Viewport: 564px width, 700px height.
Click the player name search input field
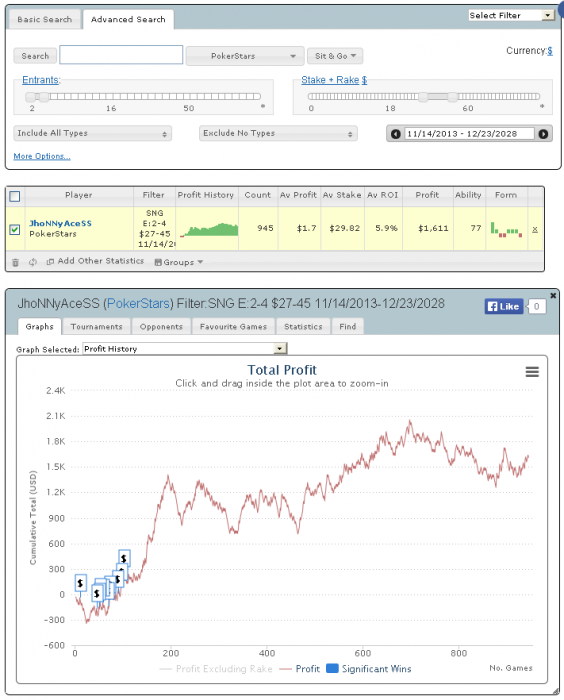click(121, 55)
